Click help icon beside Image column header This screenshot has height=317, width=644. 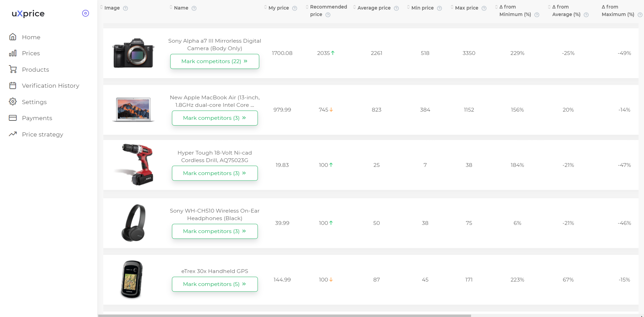126,8
